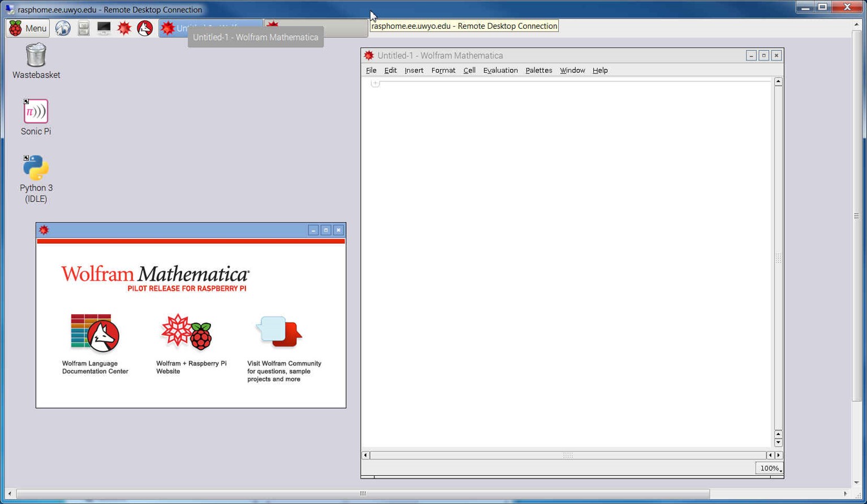
Task: Click the Remote Desktop horizontal scrollbar thumb
Action: [363, 494]
